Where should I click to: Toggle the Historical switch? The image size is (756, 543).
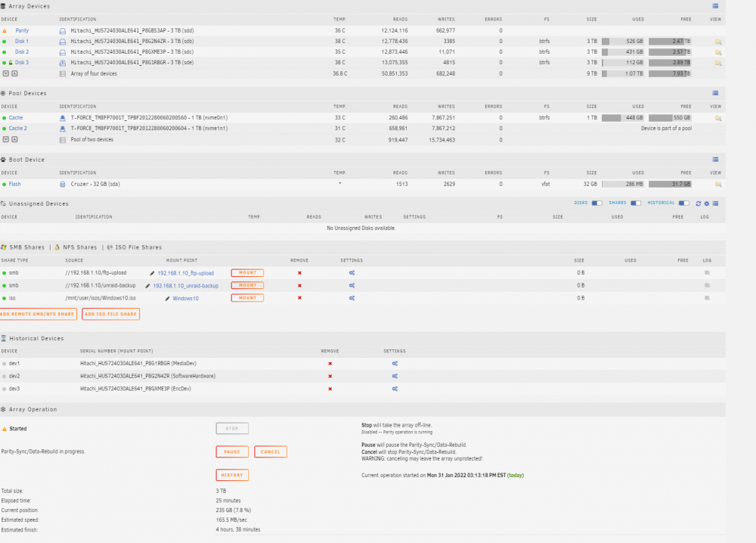683,203
